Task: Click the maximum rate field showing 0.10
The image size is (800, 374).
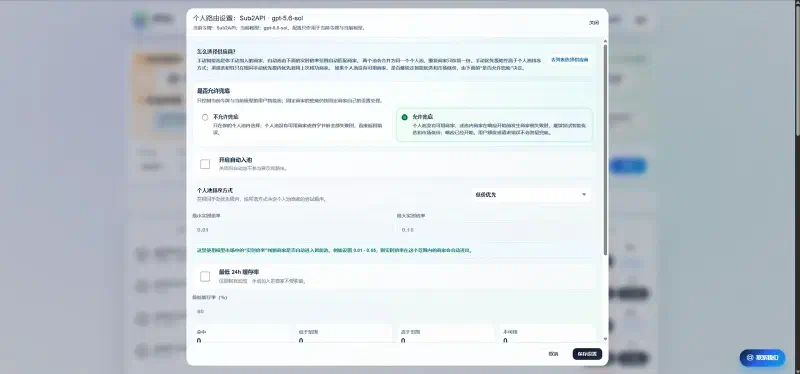Action: click(x=496, y=230)
